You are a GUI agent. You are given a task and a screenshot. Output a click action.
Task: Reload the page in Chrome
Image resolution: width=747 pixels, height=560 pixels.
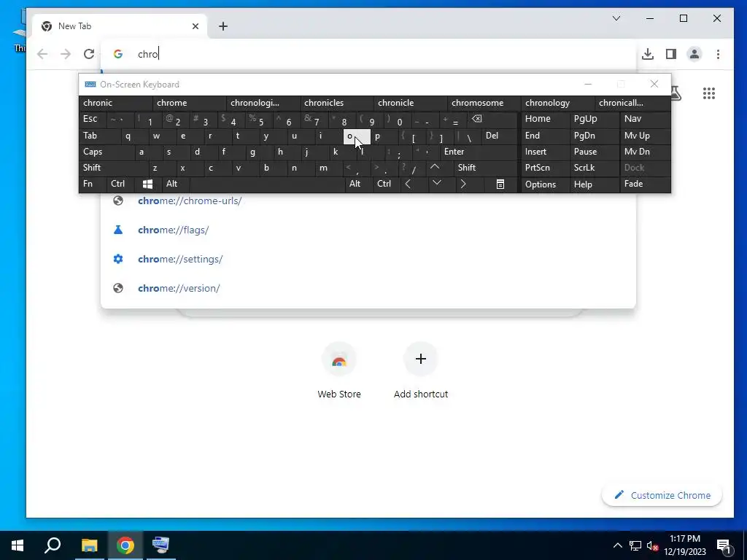pyautogui.click(x=88, y=54)
